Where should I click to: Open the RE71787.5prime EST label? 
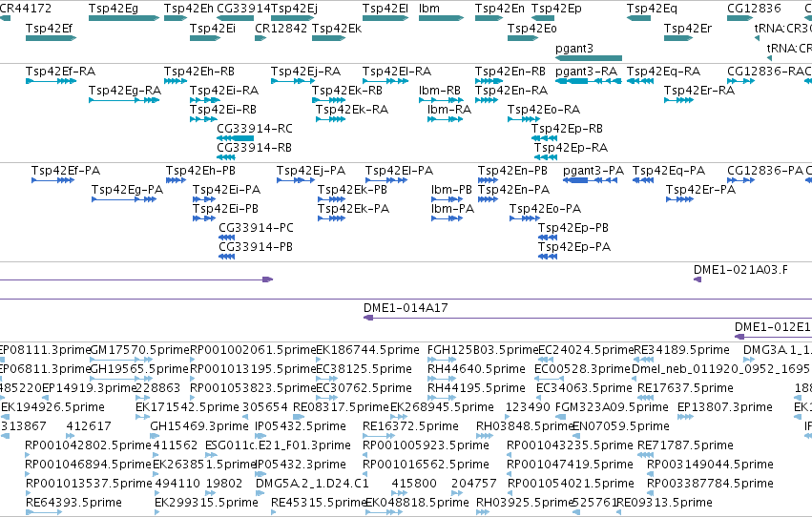(x=685, y=445)
